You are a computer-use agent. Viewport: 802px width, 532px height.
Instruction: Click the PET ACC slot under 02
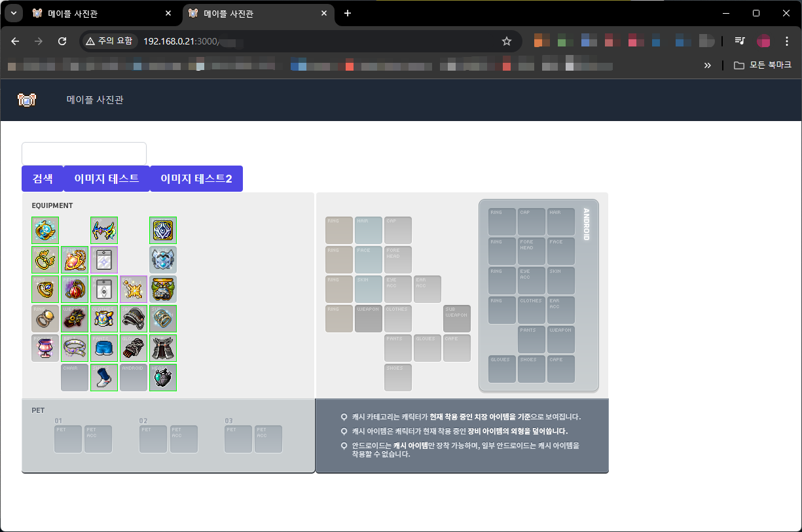pyautogui.click(x=184, y=439)
